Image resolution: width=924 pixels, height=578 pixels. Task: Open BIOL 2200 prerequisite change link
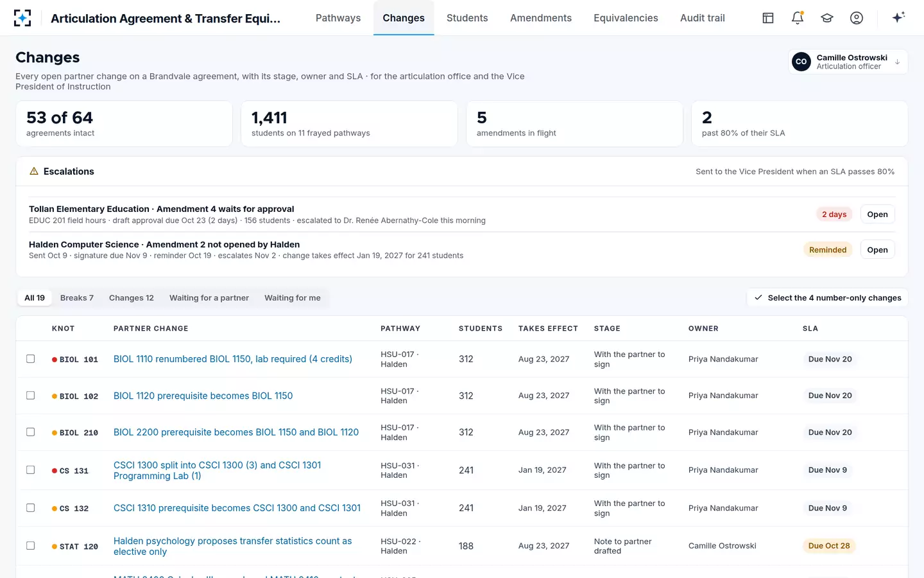[236, 432]
